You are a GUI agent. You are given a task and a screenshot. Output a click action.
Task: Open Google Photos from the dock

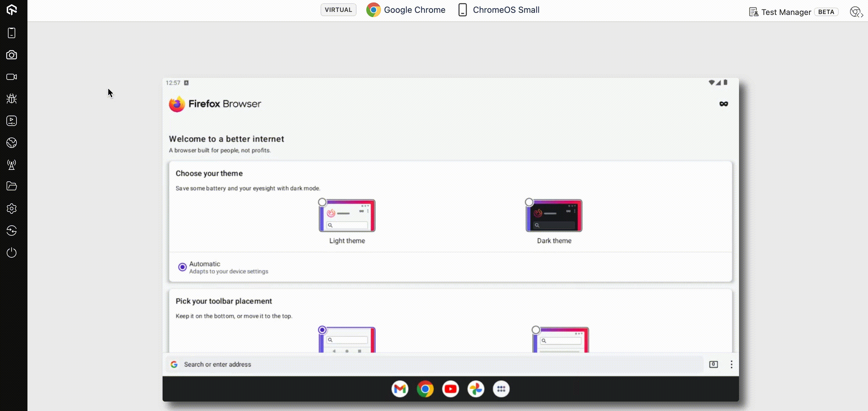[x=476, y=389]
